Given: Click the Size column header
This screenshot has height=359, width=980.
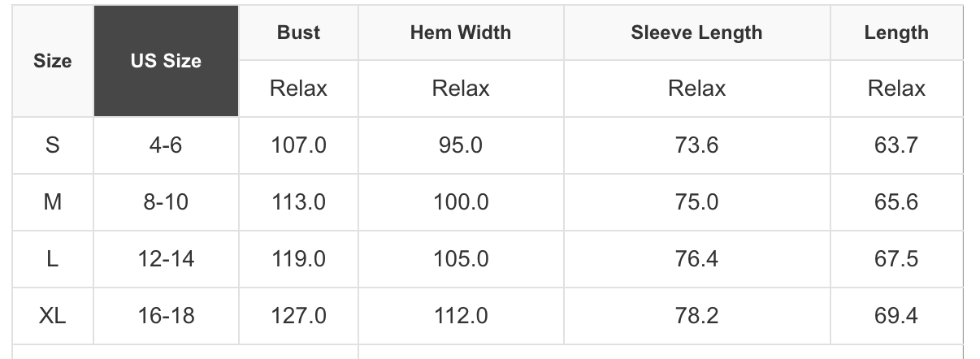Looking at the screenshot, I should [x=52, y=61].
